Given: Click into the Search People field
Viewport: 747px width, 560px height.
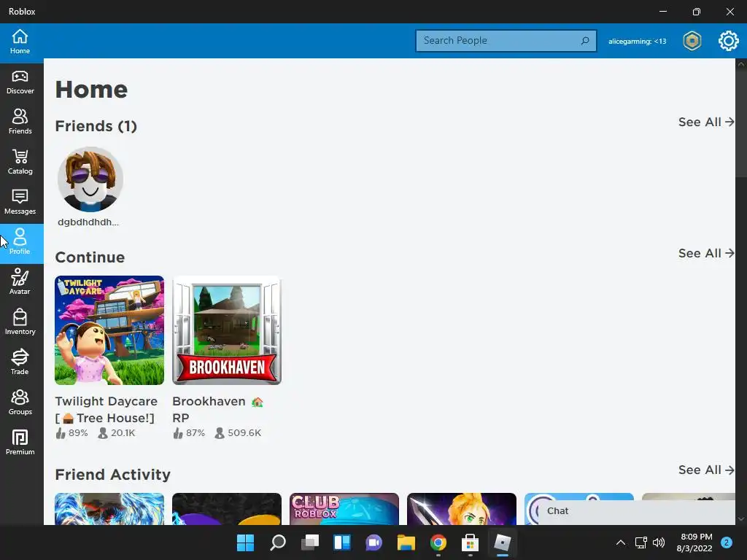Looking at the screenshot, I should point(506,41).
